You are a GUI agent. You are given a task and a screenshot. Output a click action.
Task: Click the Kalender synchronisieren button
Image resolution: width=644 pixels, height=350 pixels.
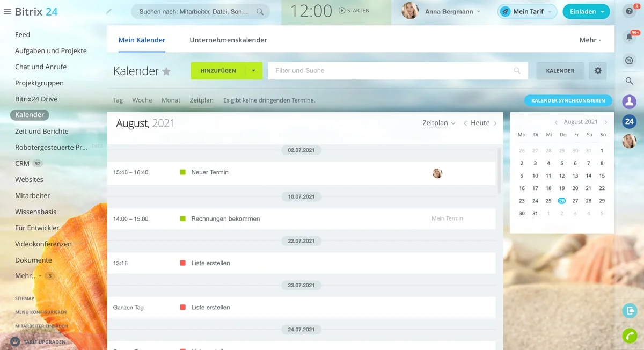(568, 100)
